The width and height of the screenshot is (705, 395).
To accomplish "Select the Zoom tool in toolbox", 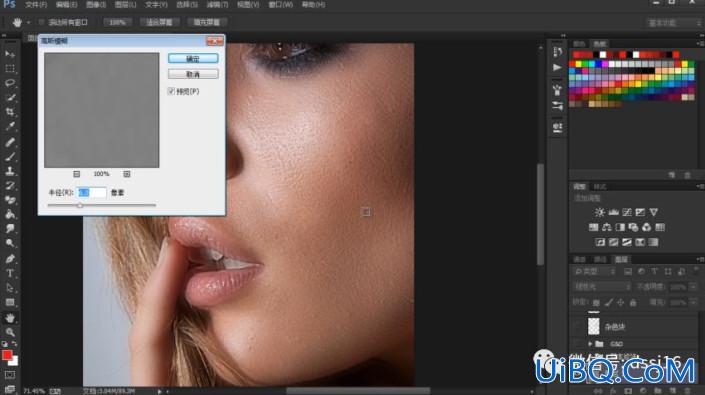I will (x=10, y=333).
